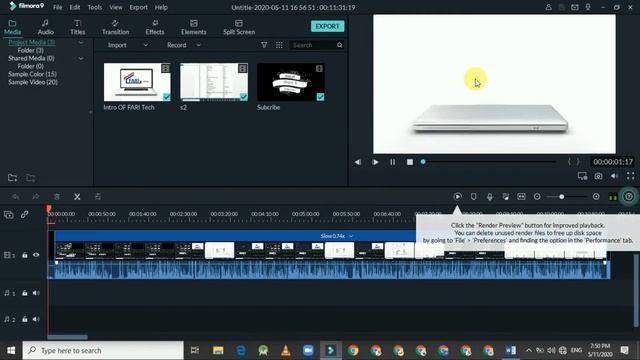The width and height of the screenshot is (640, 360).
Task: Open the Audio tab
Action: point(45,27)
